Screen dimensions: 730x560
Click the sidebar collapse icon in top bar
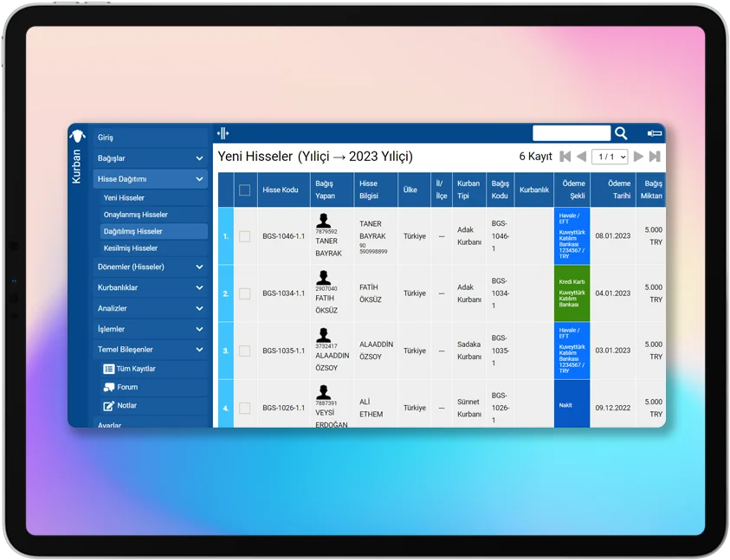click(223, 133)
